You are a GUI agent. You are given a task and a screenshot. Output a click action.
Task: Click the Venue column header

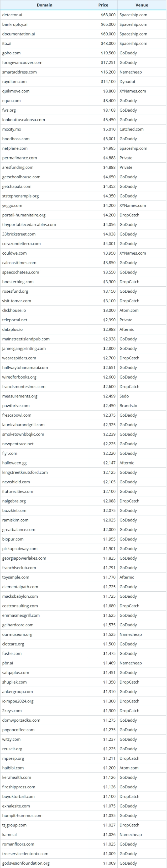[142, 5]
